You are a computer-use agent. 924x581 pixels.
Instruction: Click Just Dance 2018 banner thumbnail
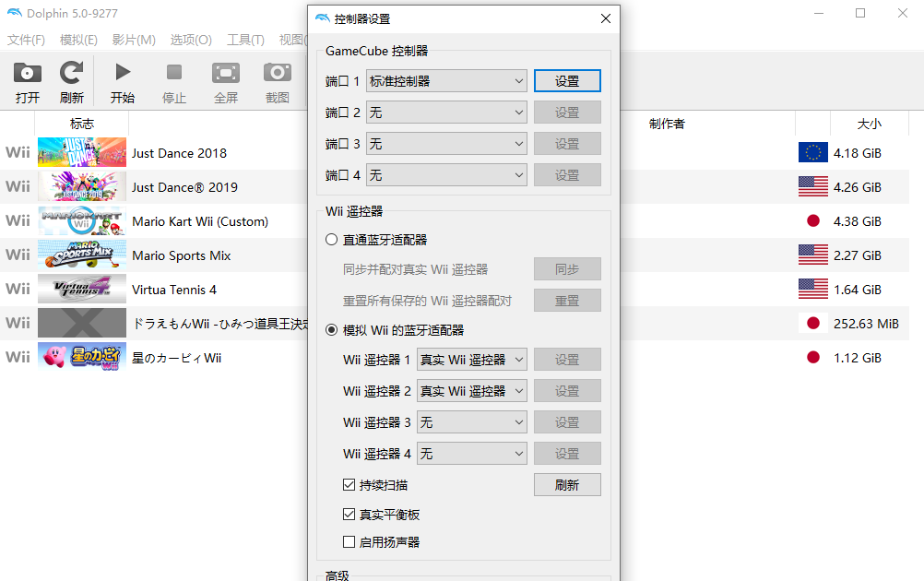coord(82,152)
